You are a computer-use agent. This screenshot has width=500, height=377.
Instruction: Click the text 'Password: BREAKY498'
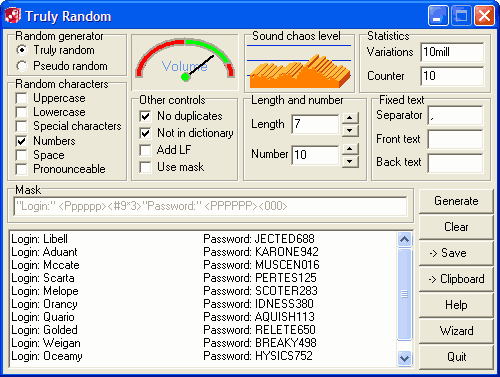pyautogui.click(x=260, y=343)
